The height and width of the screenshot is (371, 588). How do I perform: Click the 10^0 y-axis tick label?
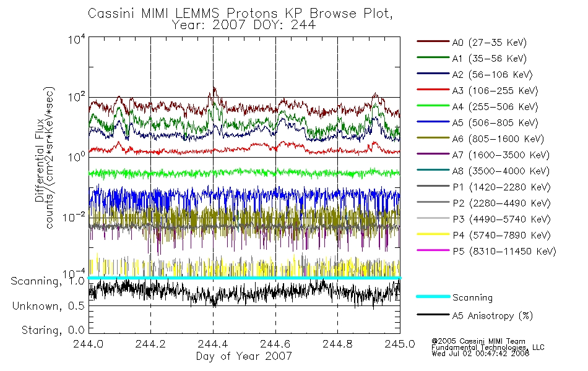tap(77, 156)
